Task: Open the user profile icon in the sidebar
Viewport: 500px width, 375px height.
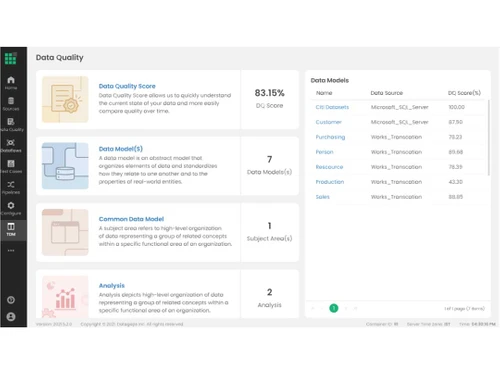Action: (11, 317)
